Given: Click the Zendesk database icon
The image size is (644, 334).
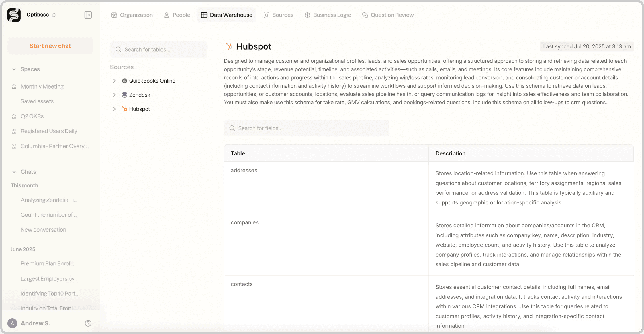Looking at the screenshot, I should (x=124, y=95).
